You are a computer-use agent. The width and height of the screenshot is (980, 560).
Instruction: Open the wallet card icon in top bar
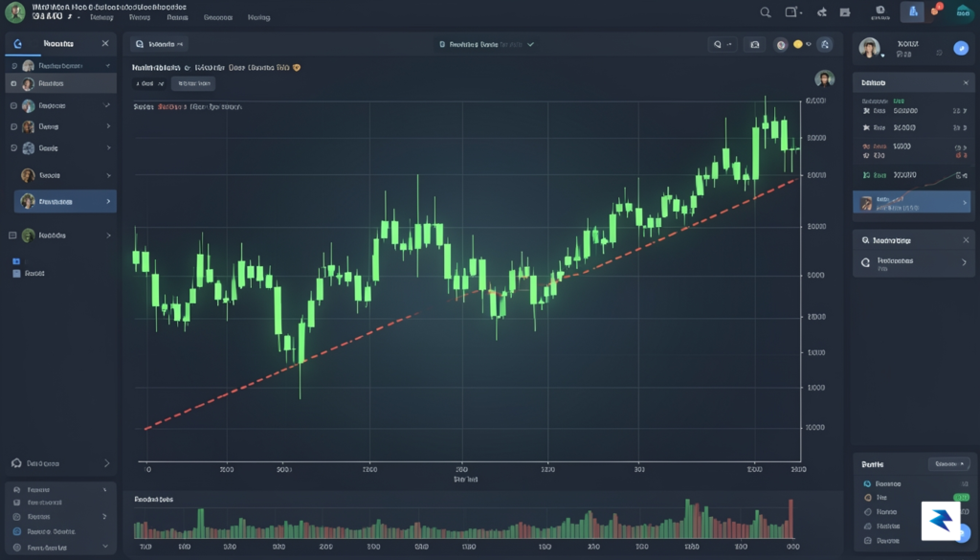(845, 12)
